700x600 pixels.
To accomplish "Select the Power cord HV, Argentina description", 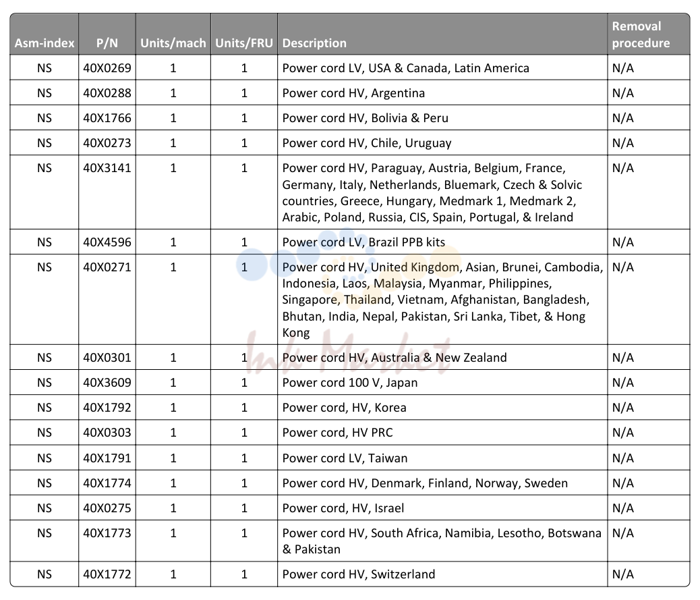I will (x=353, y=93).
